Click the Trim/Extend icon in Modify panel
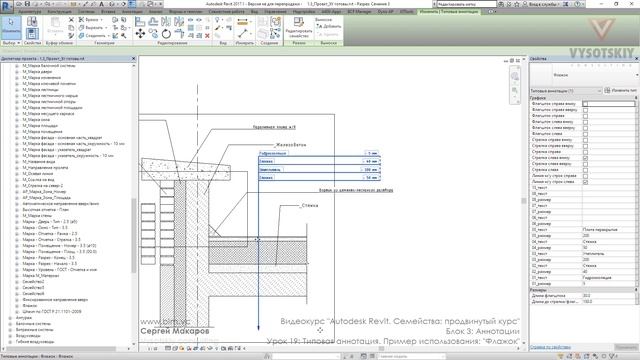 179,34
